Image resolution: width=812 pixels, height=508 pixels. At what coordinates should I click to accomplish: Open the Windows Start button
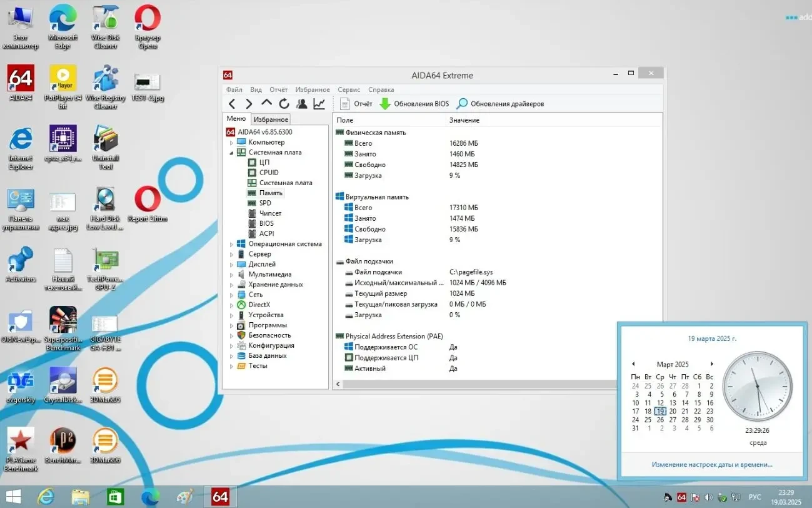(x=13, y=497)
